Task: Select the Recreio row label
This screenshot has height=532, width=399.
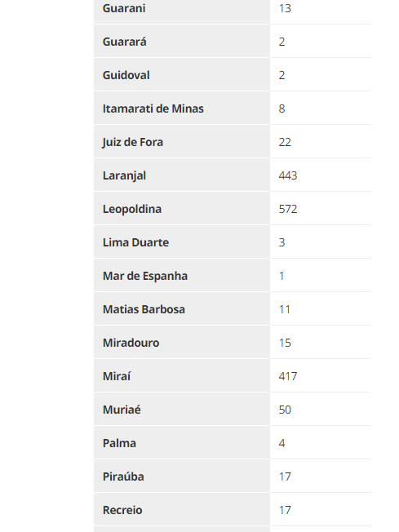Action: pyautogui.click(x=122, y=510)
